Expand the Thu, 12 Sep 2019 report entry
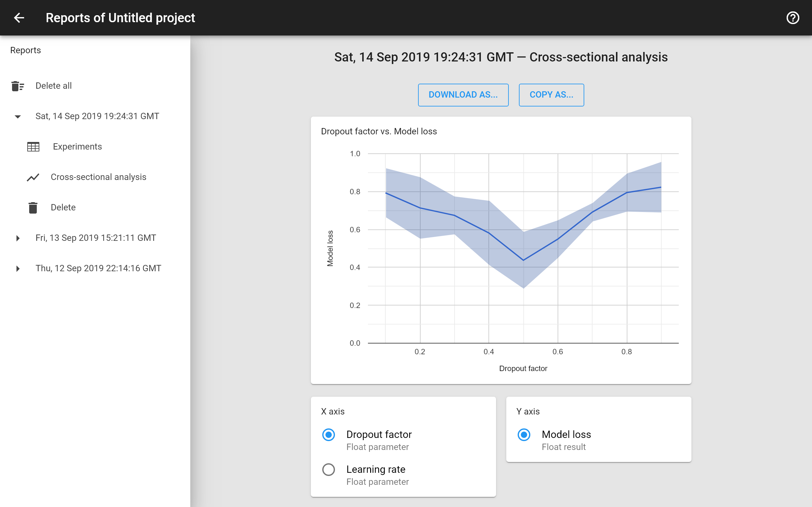The image size is (812, 507). [17, 268]
